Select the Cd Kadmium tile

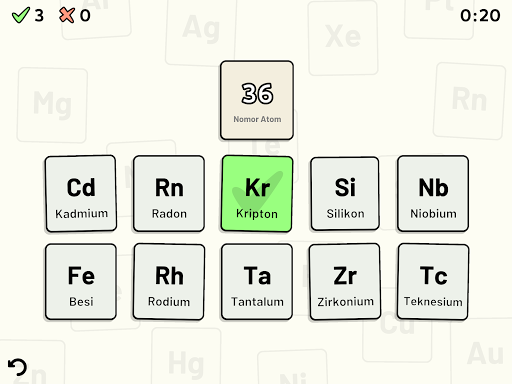(81, 194)
